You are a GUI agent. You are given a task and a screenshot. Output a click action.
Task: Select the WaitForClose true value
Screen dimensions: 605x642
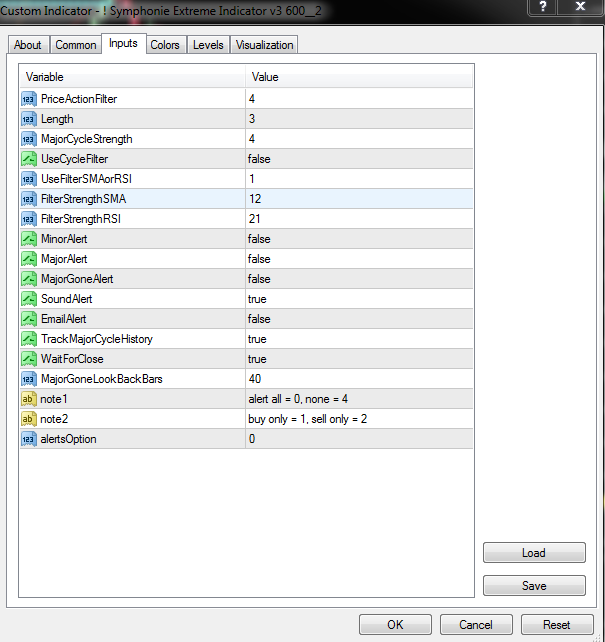pyautogui.click(x=257, y=359)
